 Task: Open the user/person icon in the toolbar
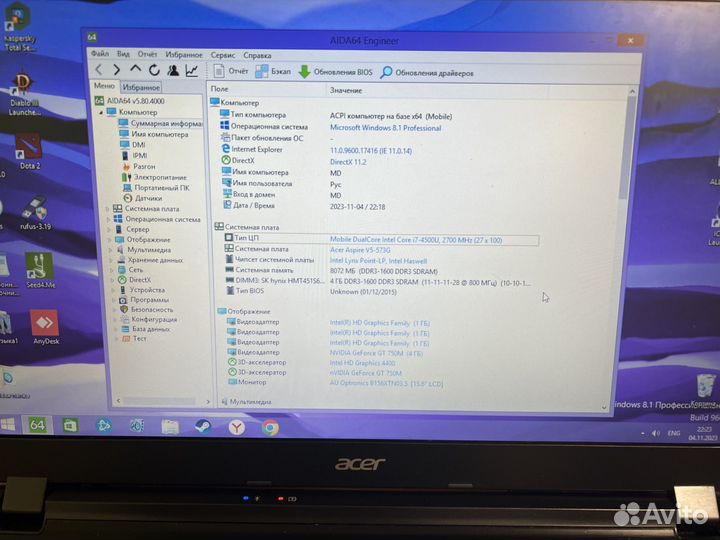[173, 71]
